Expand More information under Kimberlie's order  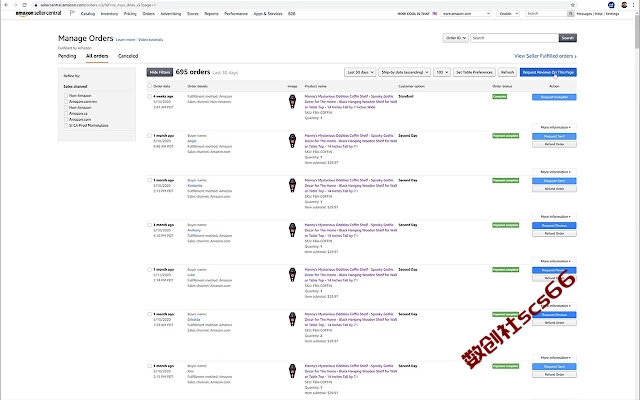point(554,216)
